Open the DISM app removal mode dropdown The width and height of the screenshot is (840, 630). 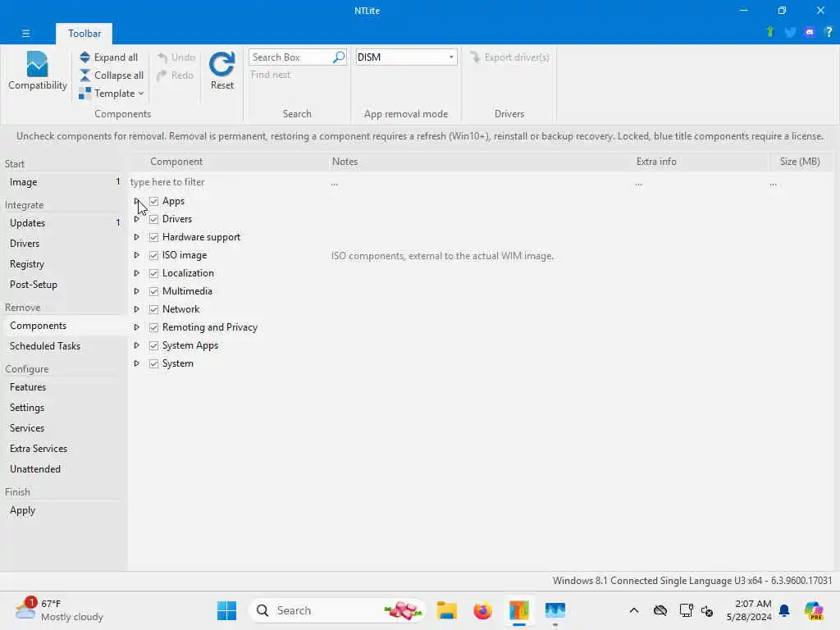pyautogui.click(x=406, y=57)
